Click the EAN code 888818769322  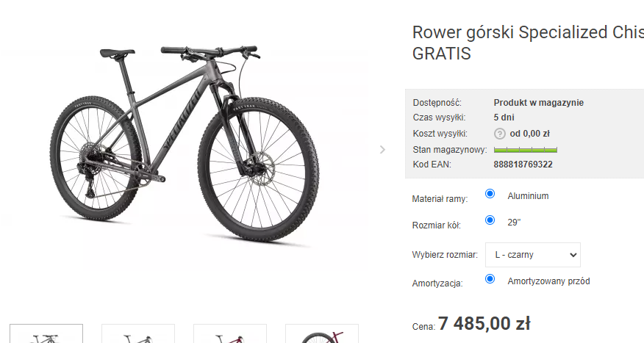click(523, 165)
